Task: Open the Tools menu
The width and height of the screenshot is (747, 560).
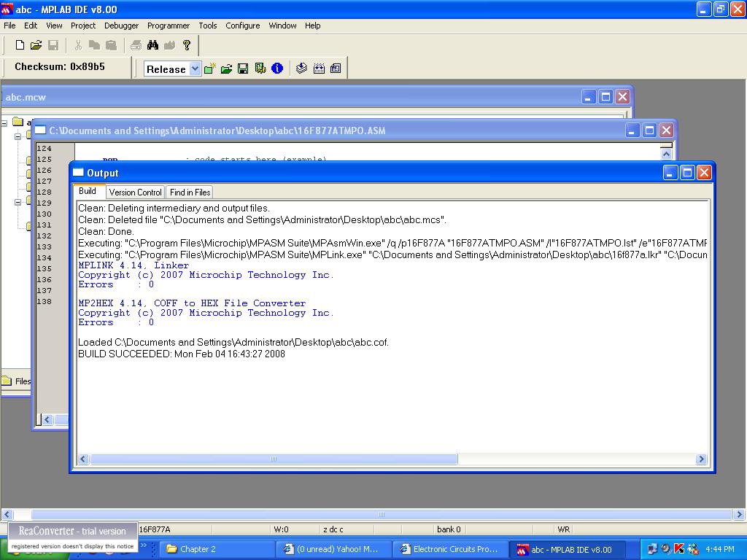Action: [208, 26]
